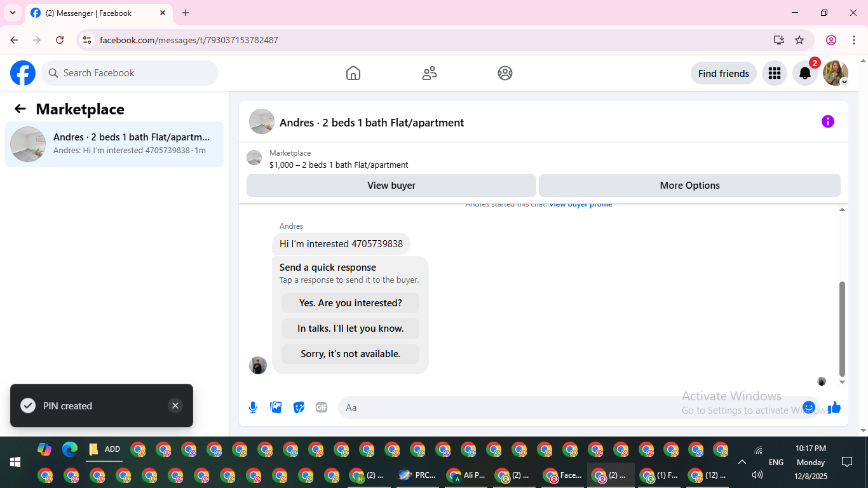Screen dimensions: 868x488
Task: Open the ENG language indicator
Action: click(x=776, y=463)
